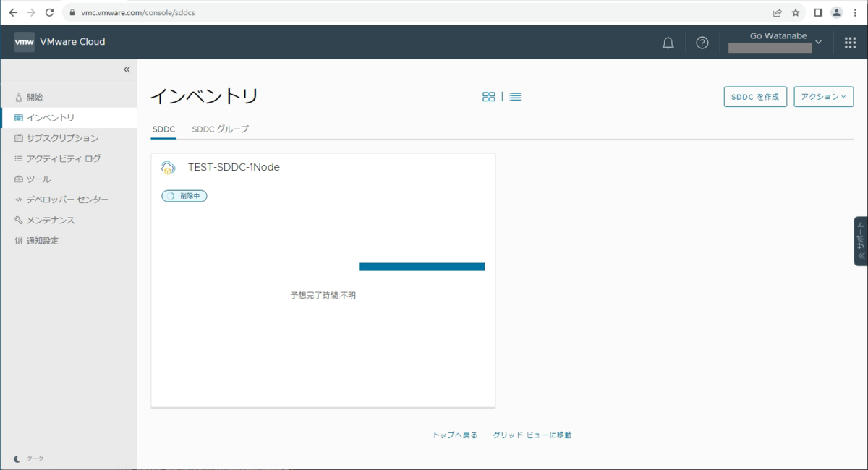Toggle the browser side panel icon

[x=818, y=12]
